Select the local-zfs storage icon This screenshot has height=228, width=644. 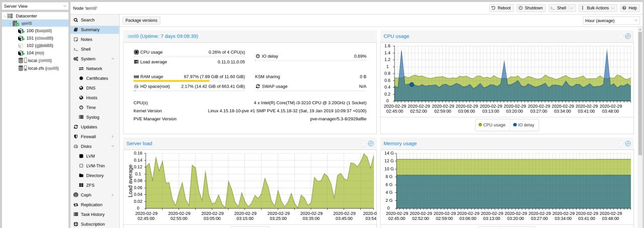pos(21,68)
